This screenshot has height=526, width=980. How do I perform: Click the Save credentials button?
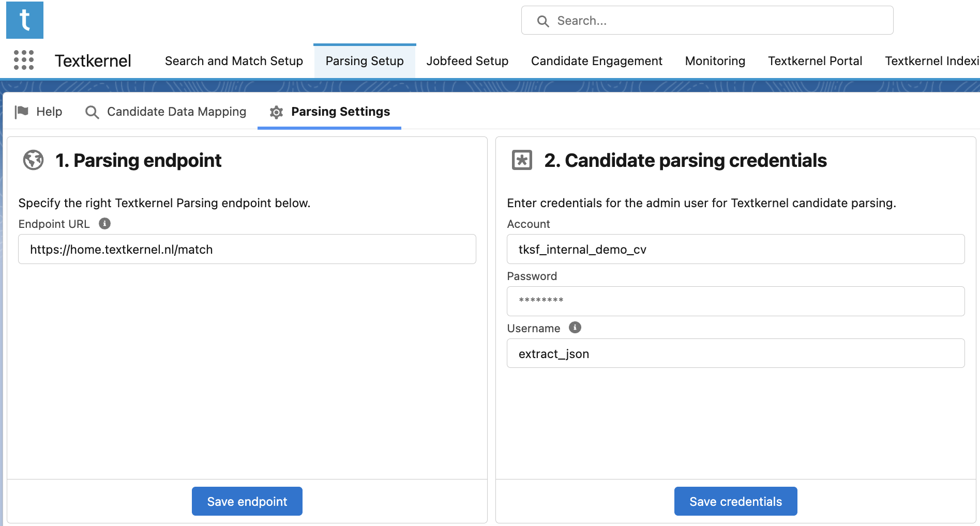(735, 501)
